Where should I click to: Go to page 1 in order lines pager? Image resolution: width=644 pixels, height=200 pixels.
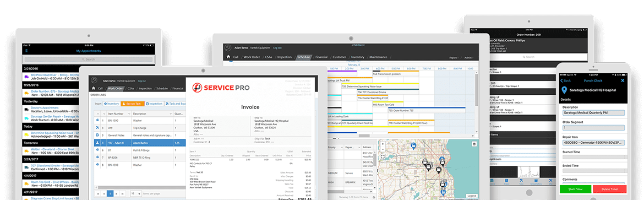pos(110,193)
